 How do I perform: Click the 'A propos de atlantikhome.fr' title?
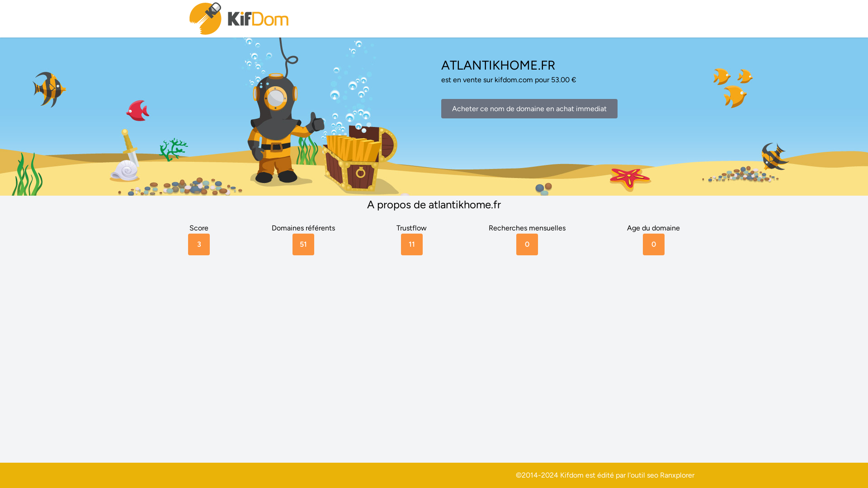(x=434, y=205)
